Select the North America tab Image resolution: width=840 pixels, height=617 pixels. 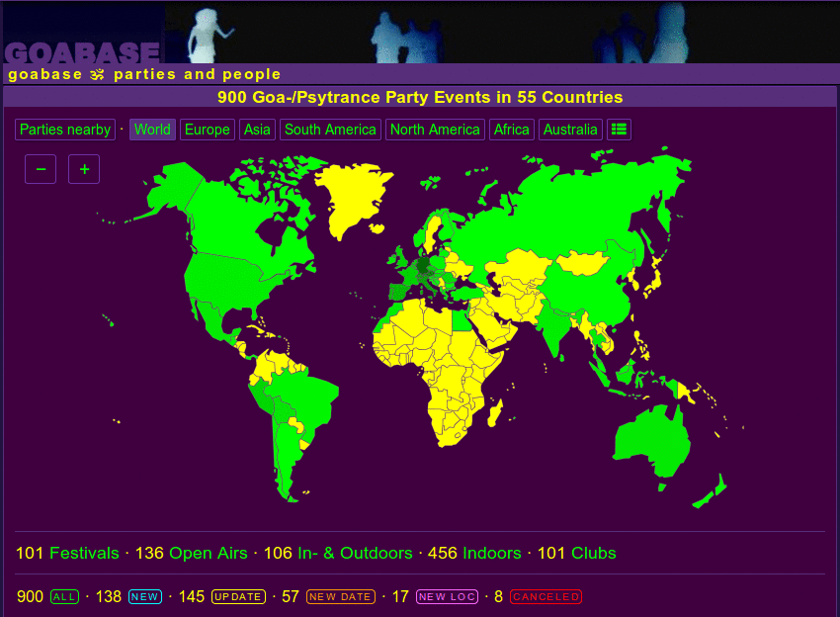[x=435, y=130]
